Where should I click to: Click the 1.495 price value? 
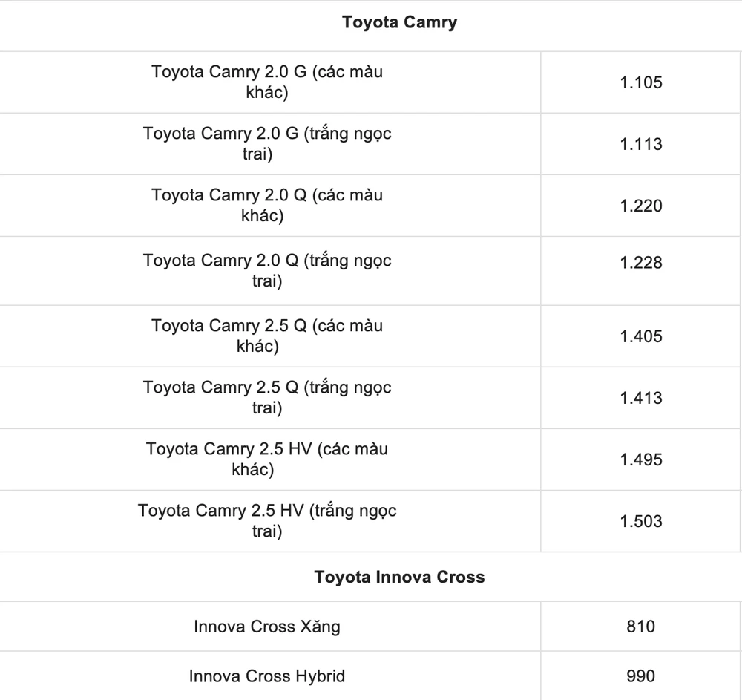tap(641, 459)
